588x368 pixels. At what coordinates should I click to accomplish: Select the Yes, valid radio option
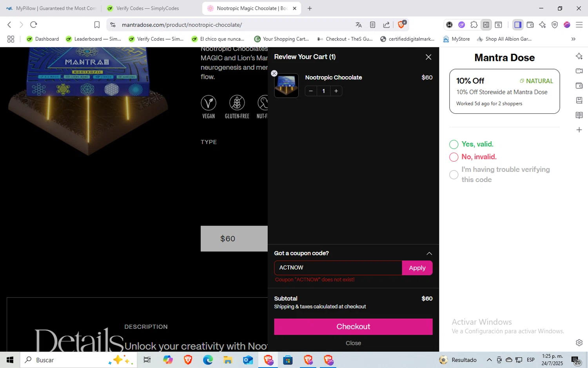click(x=454, y=144)
